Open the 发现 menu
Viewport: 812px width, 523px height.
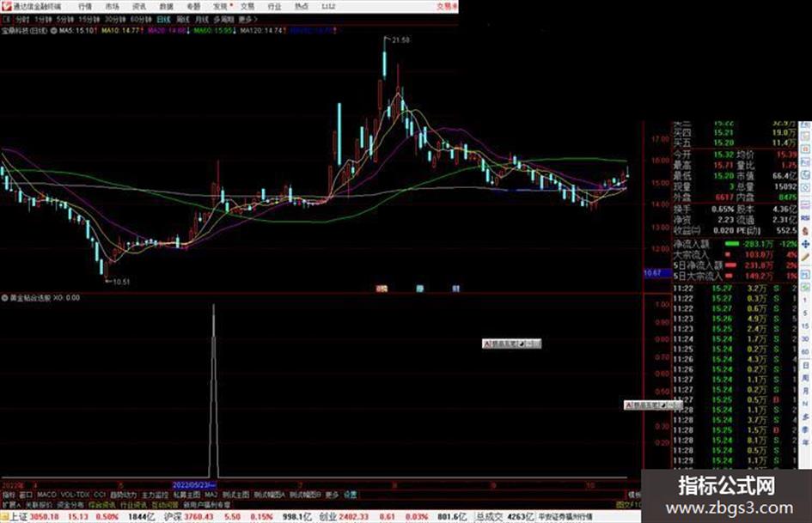click(221, 6)
